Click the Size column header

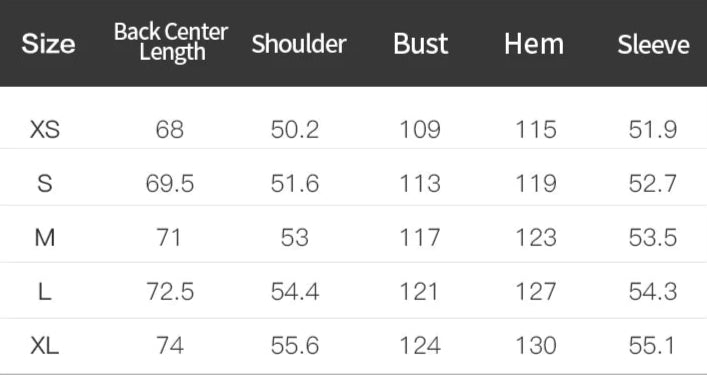48,44
